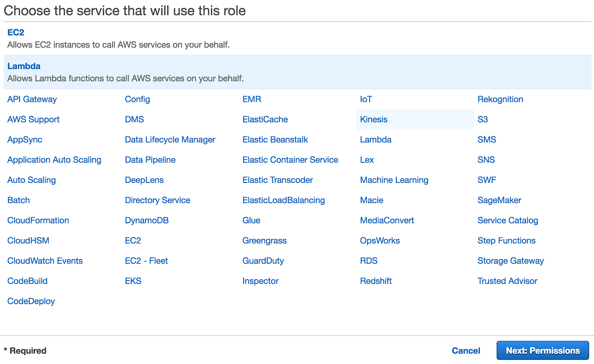
Task: Select CloudWatch Events
Action: point(45,261)
